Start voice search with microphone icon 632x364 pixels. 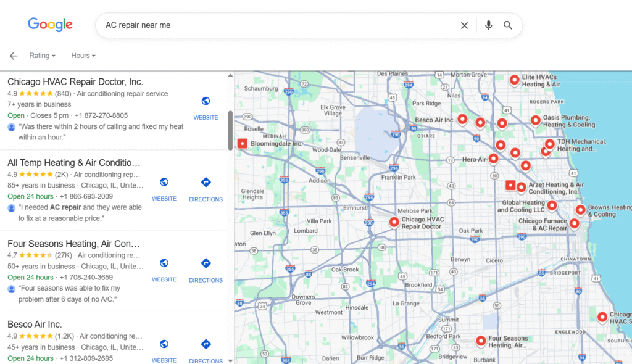click(x=488, y=25)
